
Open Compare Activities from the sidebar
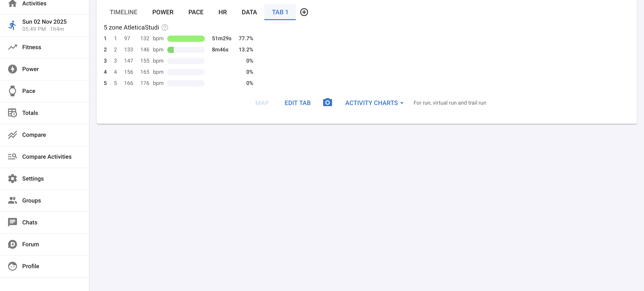coord(47,157)
